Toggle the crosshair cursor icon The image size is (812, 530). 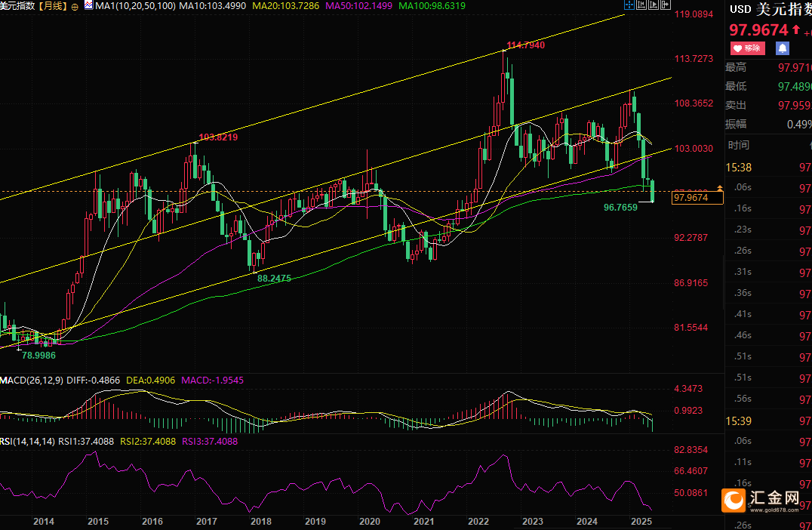point(629,5)
